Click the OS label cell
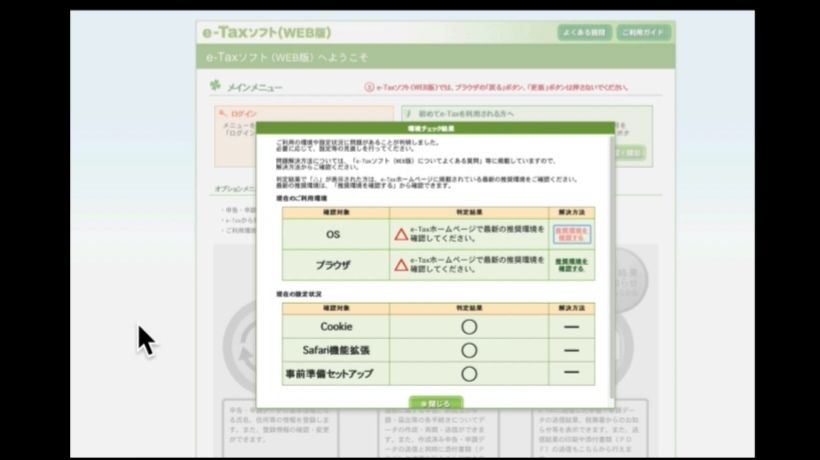Screen dimensions: 820x460 [x=335, y=235]
